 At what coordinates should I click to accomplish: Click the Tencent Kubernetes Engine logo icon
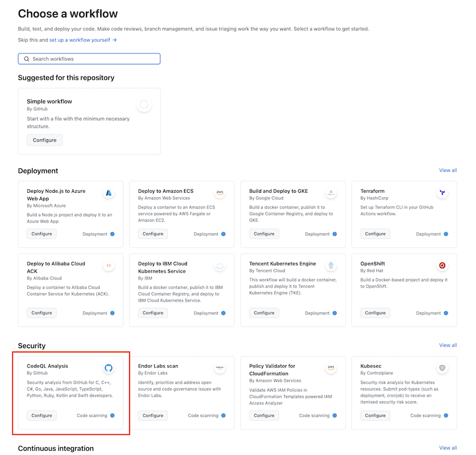click(x=331, y=266)
